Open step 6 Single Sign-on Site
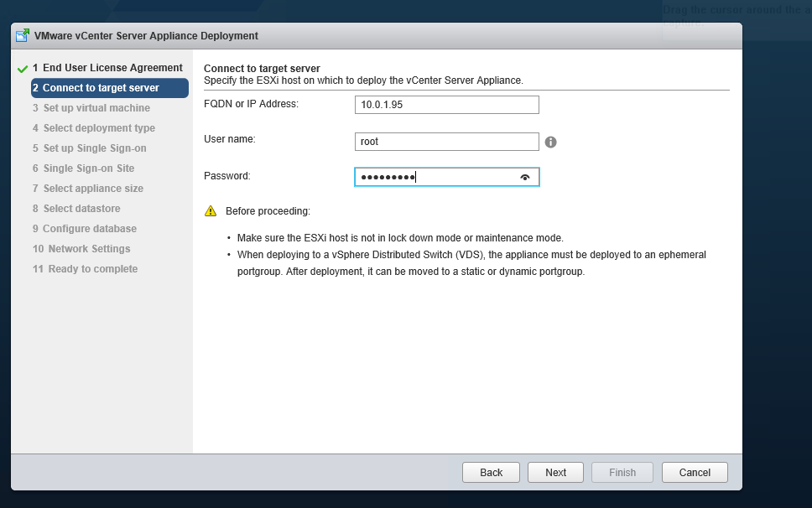812x508 pixels. pos(83,168)
